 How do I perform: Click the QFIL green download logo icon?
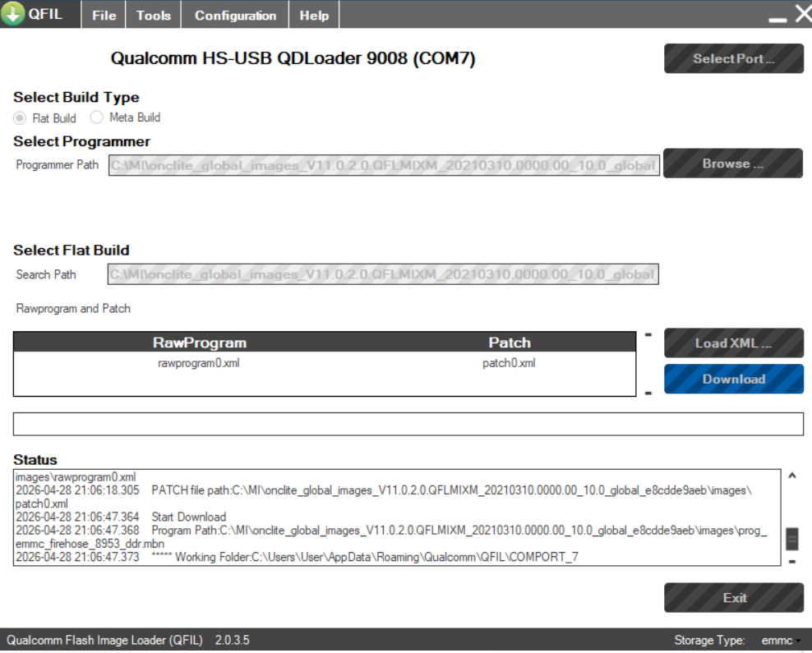[13, 13]
